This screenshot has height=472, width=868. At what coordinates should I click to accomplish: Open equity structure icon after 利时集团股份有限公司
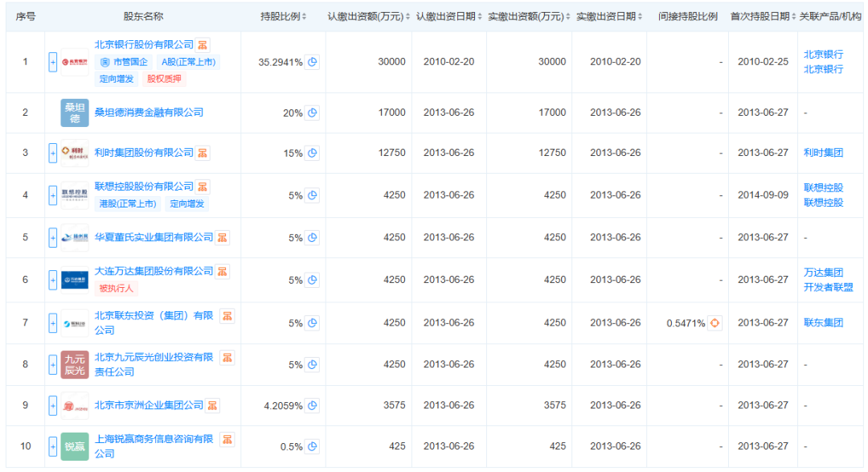coord(203,153)
